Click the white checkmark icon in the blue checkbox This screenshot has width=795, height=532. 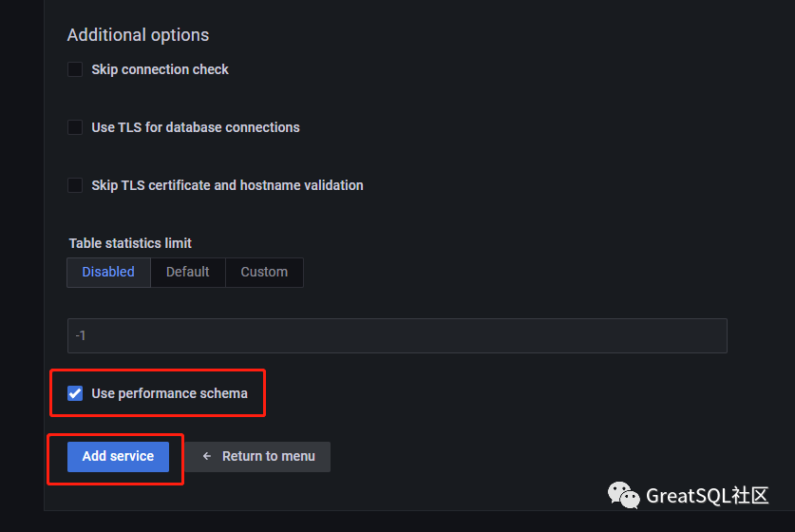coord(75,393)
